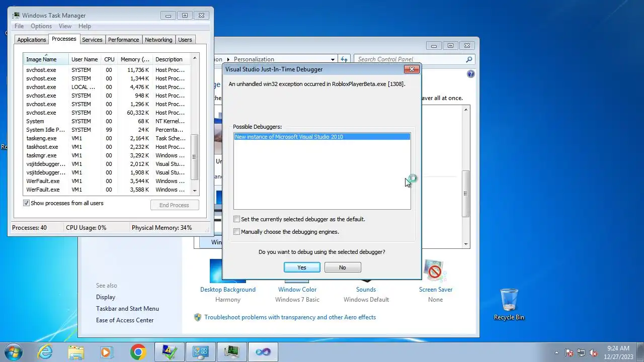This screenshot has width=644, height=362.
Task: Switch to the Control Panel taskbar button
Action: (201, 352)
